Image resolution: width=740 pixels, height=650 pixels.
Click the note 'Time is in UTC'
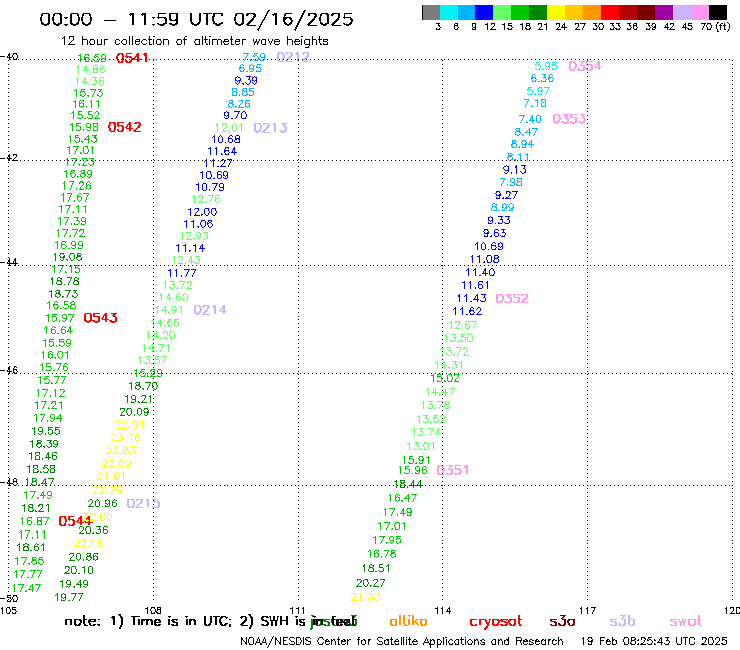tap(181, 621)
